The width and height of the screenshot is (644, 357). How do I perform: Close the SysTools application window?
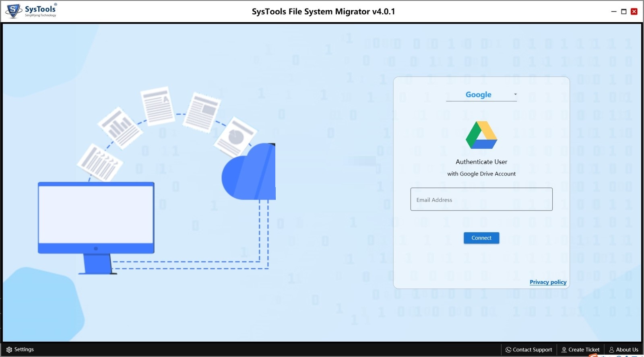(634, 11)
